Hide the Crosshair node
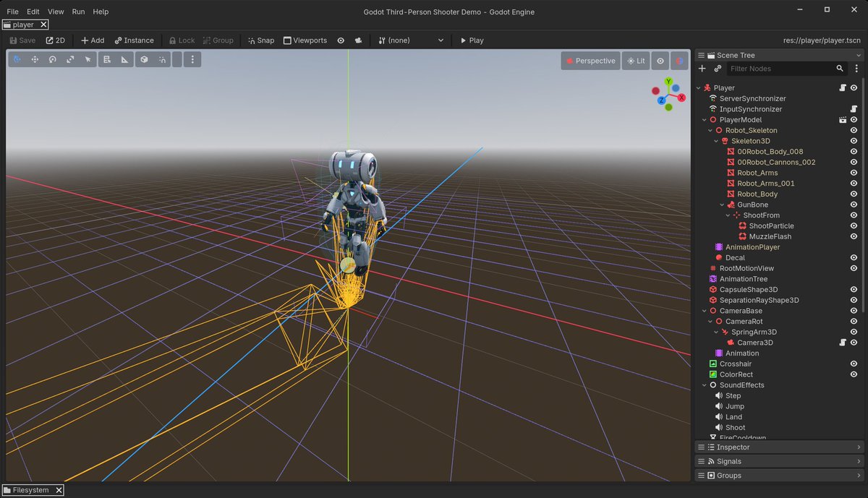The image size is (868, 498). coord(854,364)
